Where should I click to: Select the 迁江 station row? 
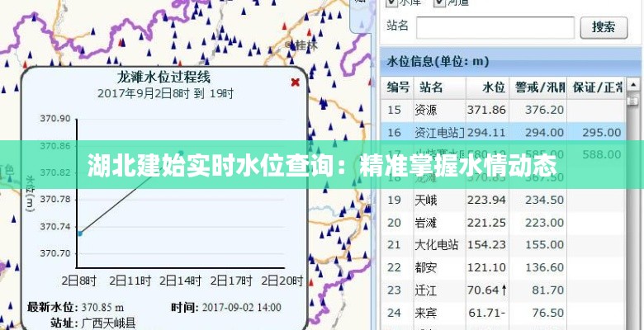pyautogui.click(x=503, y=290)
